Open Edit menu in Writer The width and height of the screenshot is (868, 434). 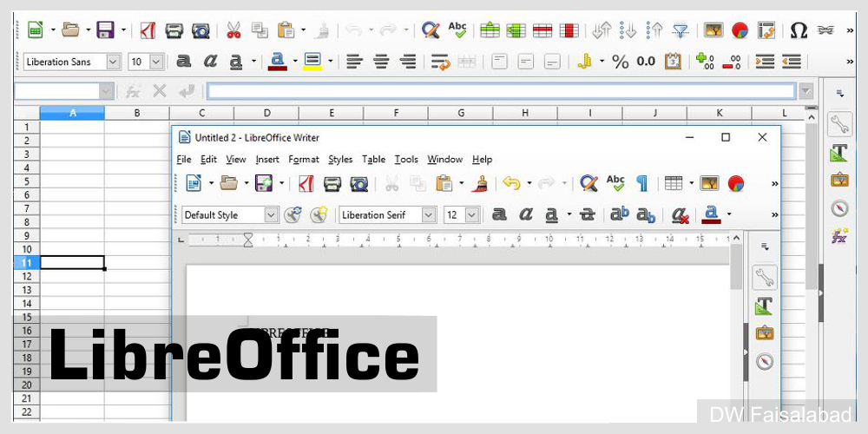click(x=208, y=160)
